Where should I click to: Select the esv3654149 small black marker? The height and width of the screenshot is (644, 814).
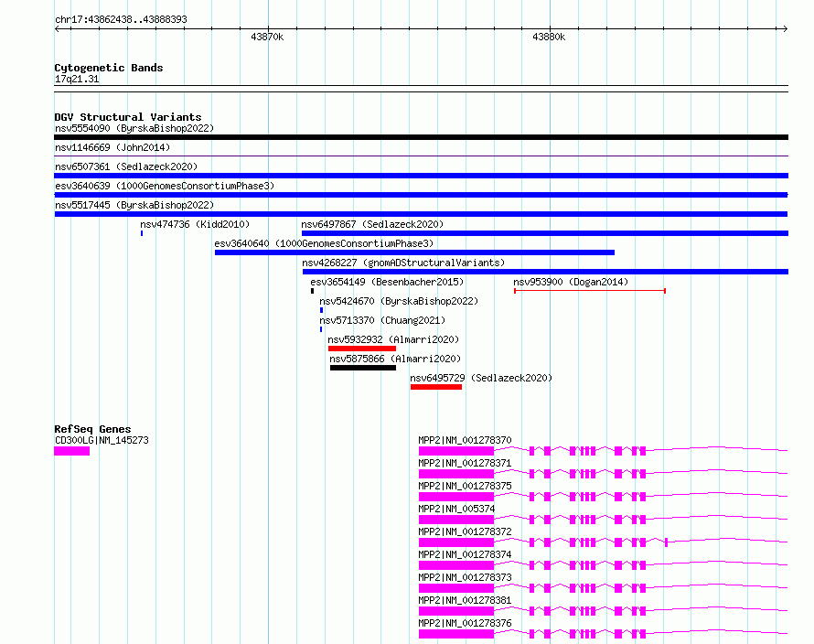(312, 291)
